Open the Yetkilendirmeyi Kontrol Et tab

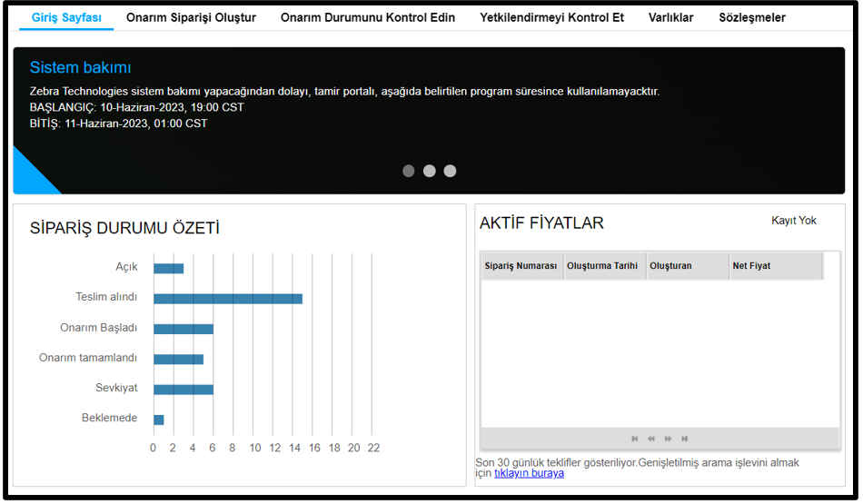click(551, 17)
